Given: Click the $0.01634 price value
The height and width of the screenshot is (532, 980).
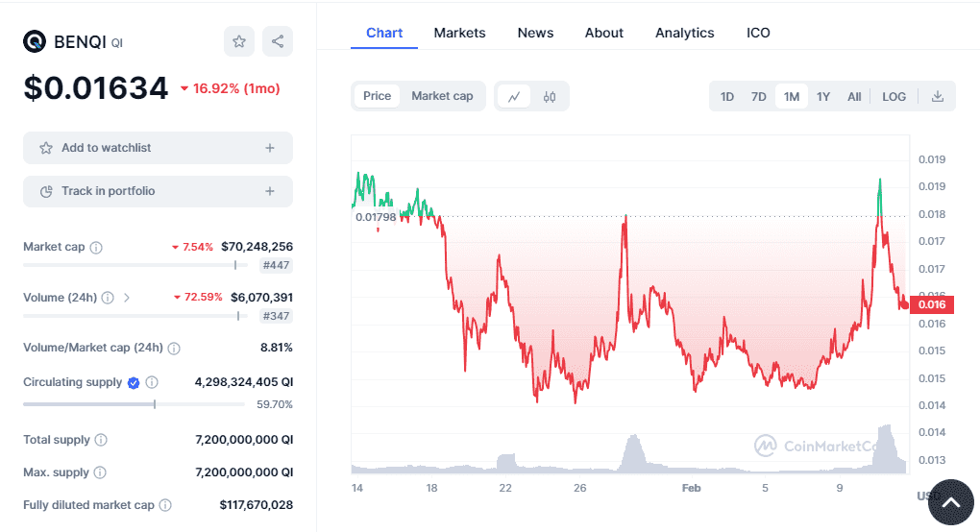Looking at the screenshot, I should point(96,88).
